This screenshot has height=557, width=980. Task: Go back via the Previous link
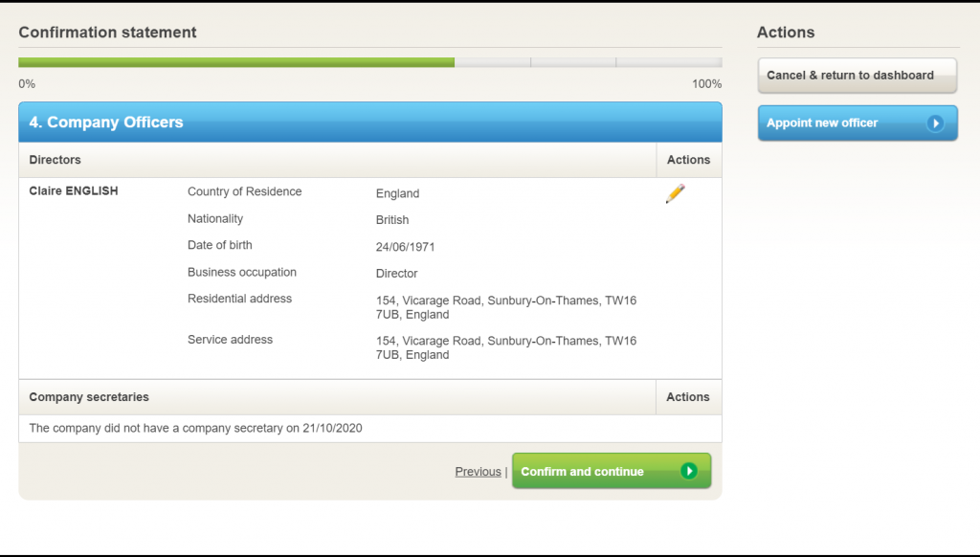tap(478, 472)
